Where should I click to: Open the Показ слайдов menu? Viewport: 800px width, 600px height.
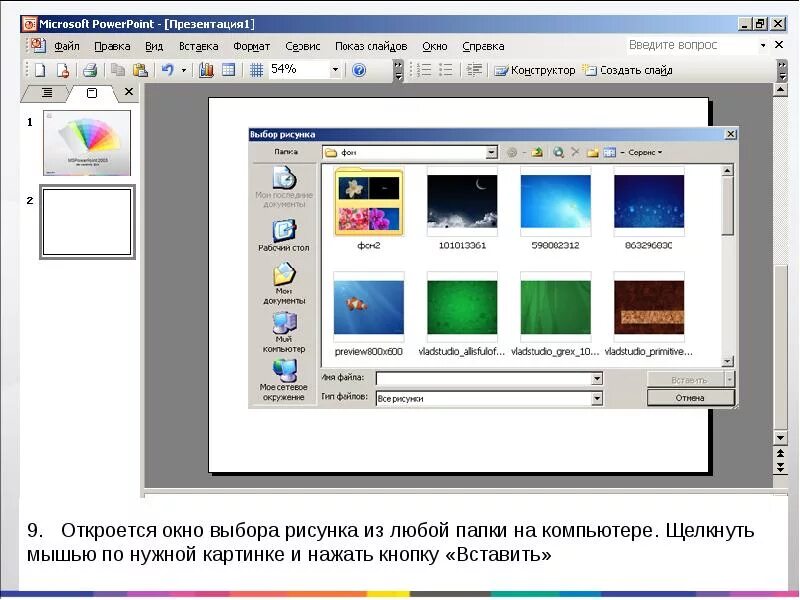(371, 46)
